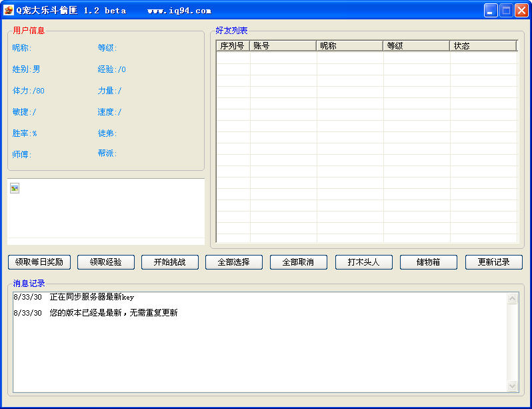Start the challenge via 开始挑战
The height and width of the screenshot is (409, 532).
tap(169, 262)
